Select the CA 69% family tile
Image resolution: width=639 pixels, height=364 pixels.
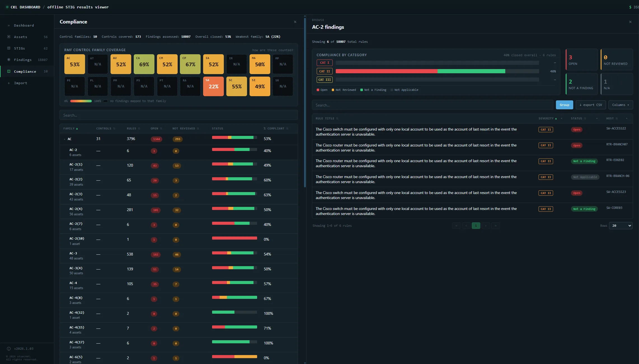tap(144, 64)
